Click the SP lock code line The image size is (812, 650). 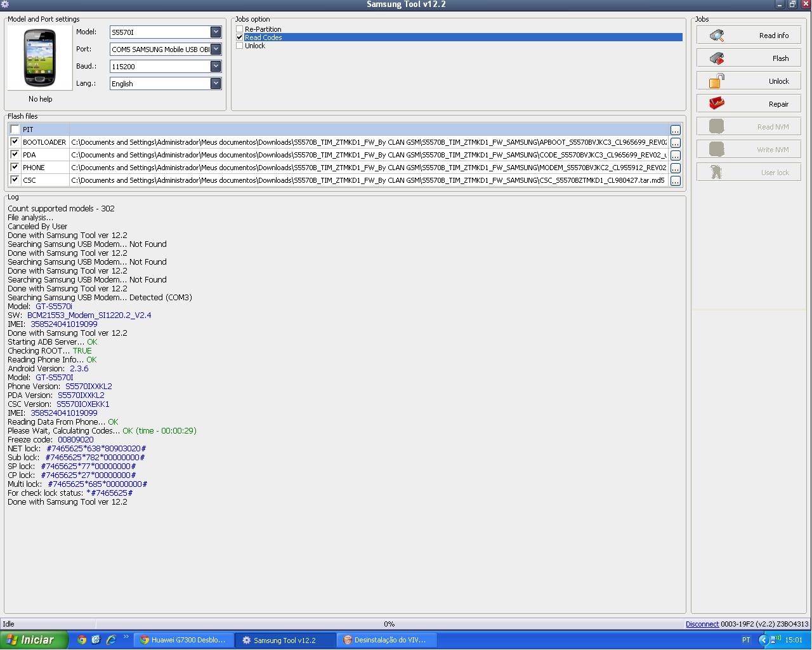point(72,466)
